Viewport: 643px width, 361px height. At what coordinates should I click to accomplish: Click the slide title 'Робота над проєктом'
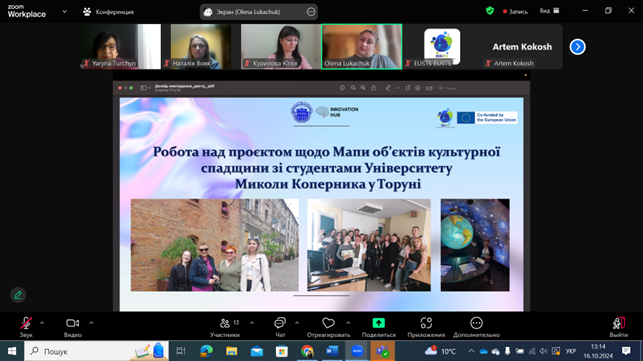[327, 168]
